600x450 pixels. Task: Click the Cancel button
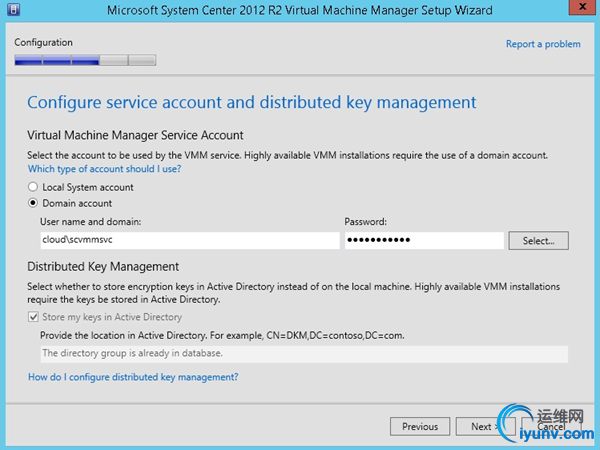point(551,426)
